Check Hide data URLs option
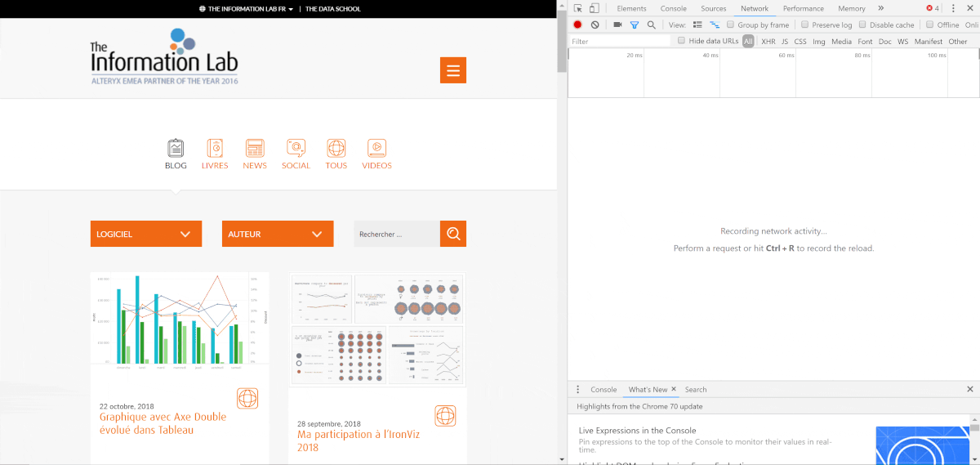Image resolution: width=980 pixels, height=465 pixels. coord(682,40)
